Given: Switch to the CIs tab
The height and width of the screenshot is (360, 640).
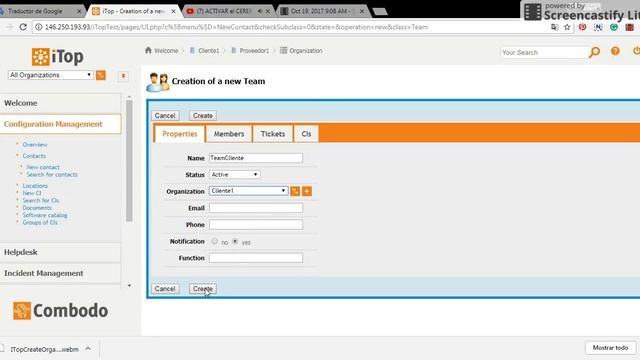Looking at the screenshot, I should pos(306,134).
